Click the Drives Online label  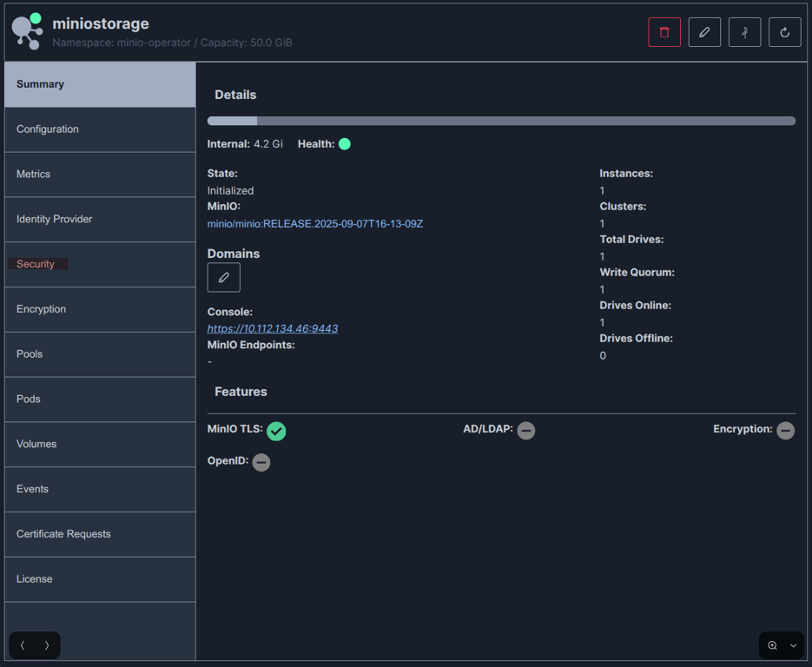[636, 306]
